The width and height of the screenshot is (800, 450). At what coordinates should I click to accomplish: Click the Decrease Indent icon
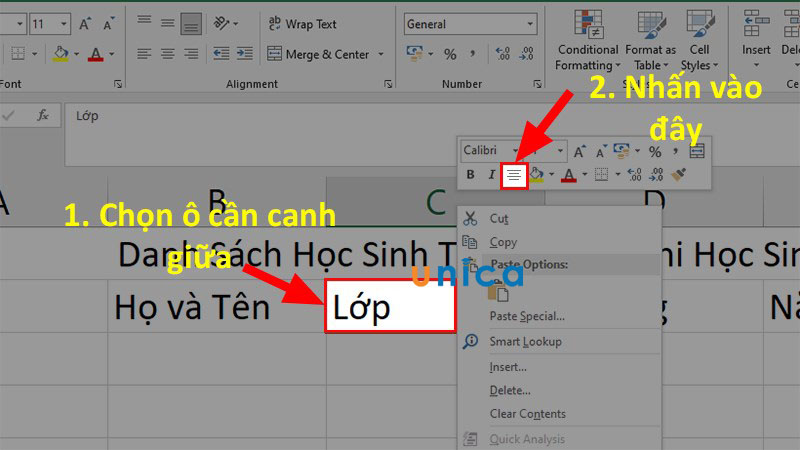pyautogui.click(x=221, y=54)
